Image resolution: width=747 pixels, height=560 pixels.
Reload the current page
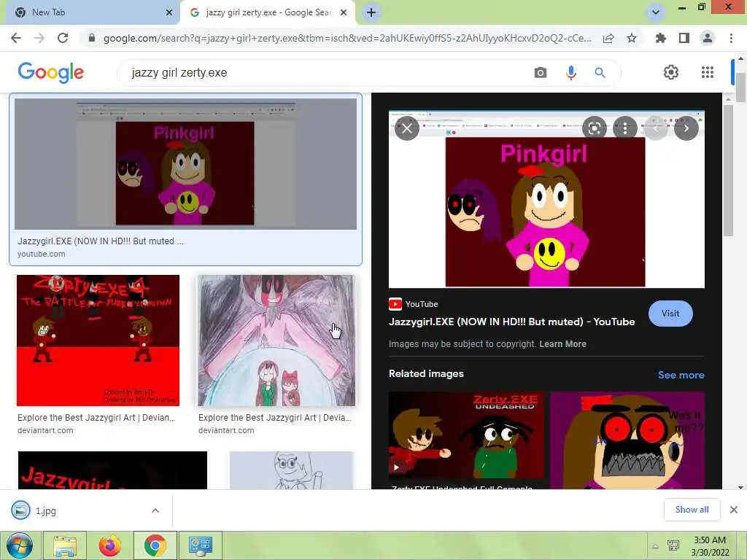pos(63,38)
